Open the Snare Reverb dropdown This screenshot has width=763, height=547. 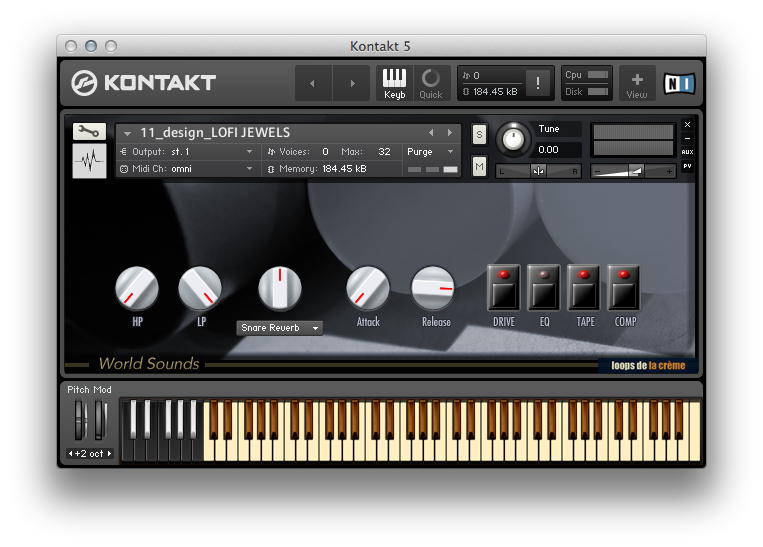tap(280, 328)
